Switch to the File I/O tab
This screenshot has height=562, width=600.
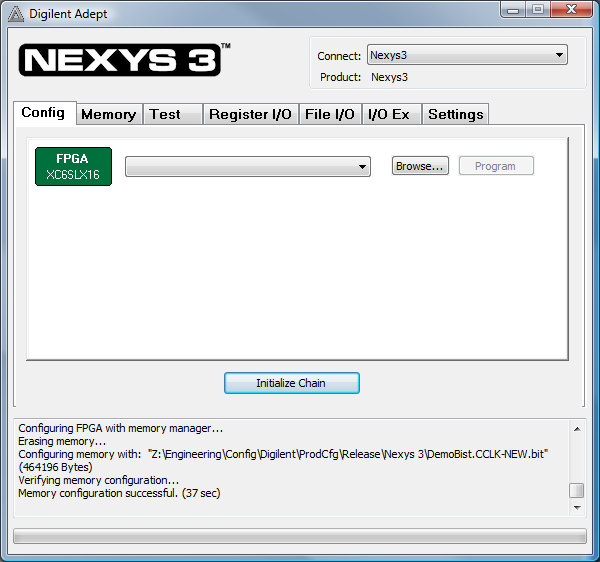[x=330, y=114]
